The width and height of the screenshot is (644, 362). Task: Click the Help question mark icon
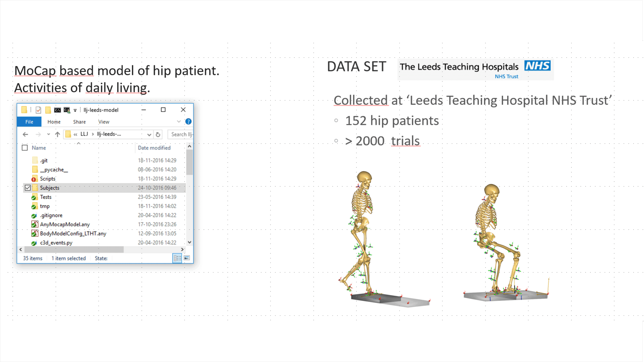coord(188,122)
